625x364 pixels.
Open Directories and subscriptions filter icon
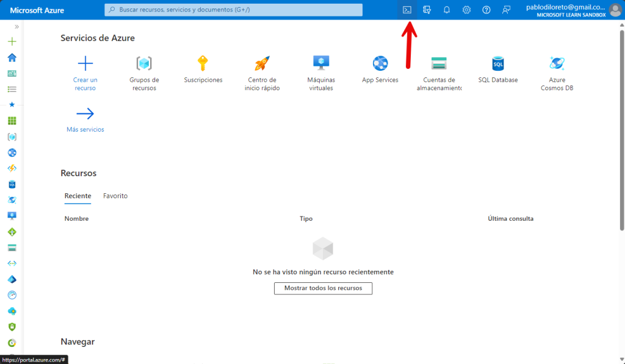click(x=427, y=10)
